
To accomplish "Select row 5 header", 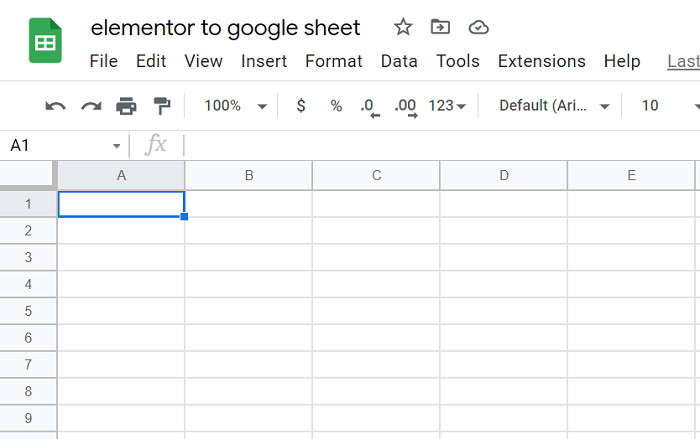I will tap(28, 311).
